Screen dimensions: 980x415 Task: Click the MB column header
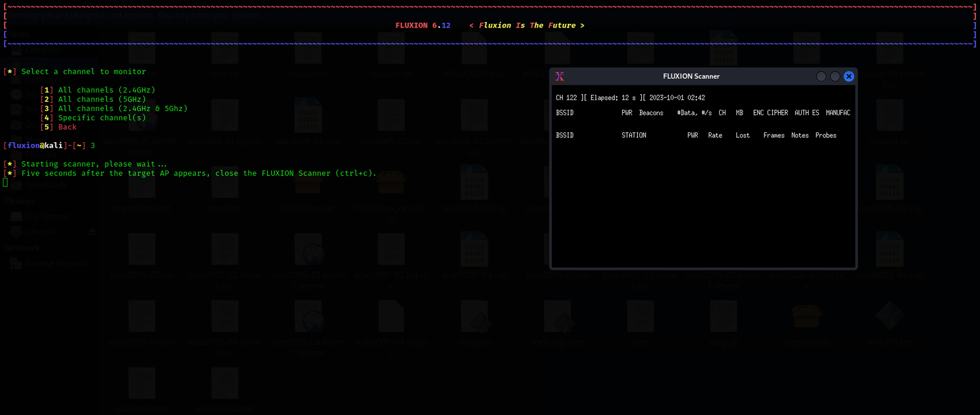coord(739,113)
